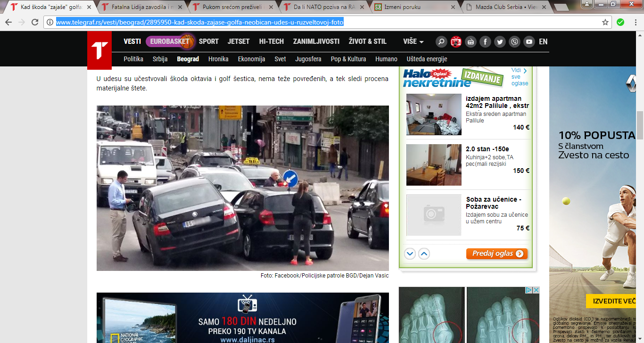This screenshot has width=644, height=343.
Task: Open the 2.0 stan -150e listing thumbnail
Action: pyautogui.click(x=434, y=165)
